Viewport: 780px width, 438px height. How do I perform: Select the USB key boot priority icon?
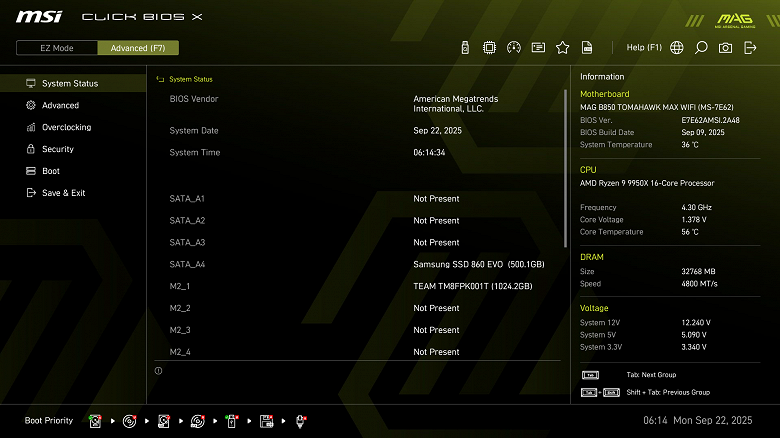coord(232,421)
